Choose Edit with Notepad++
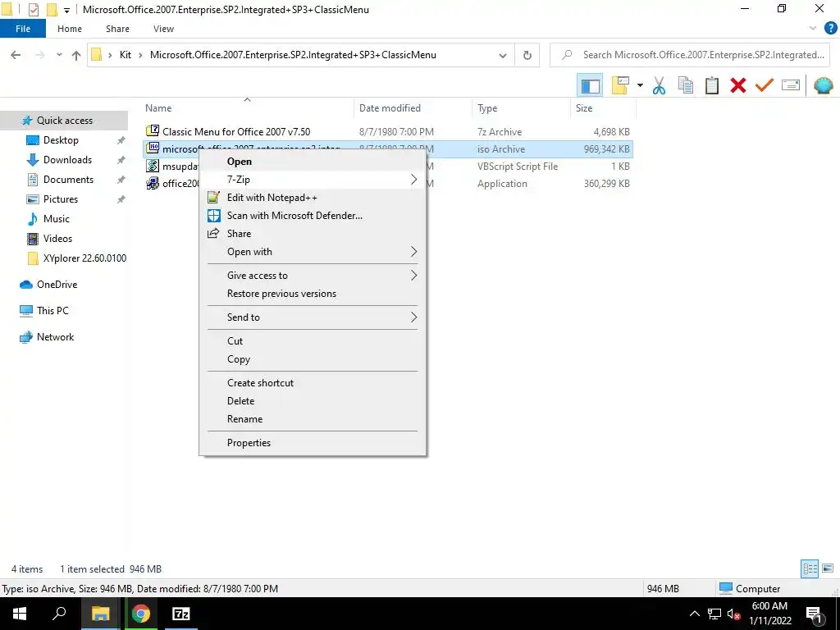This screenshot has height=630, width=840. 313,198
